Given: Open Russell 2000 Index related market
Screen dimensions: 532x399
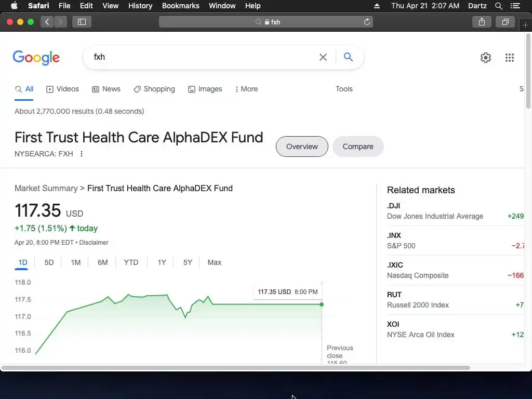Looking at the screenshot, I should [x=455, y=300].
